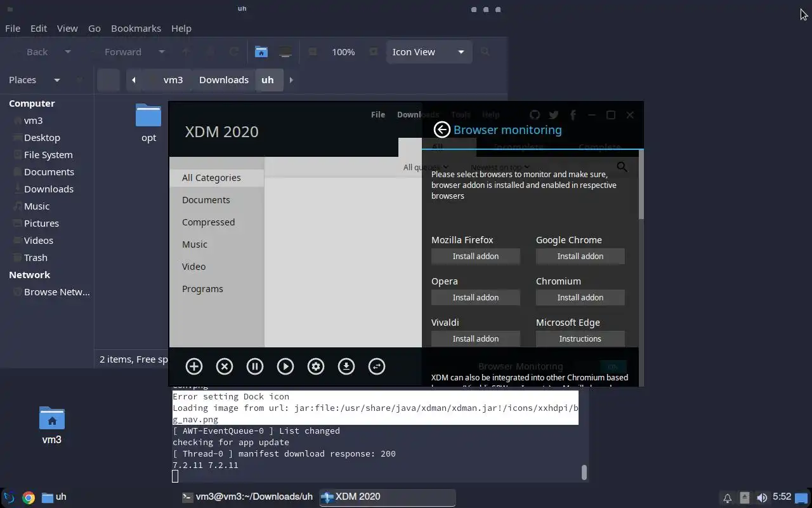Screen dimensions: 812x508
Task: Open the Forward history dropdown arrow
Action: (162, 52)
